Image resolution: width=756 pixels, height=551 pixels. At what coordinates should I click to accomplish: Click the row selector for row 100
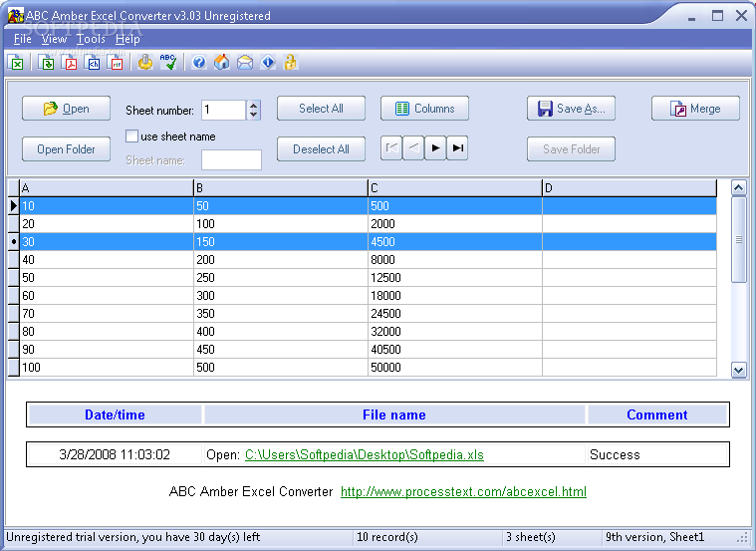[14, 368]
